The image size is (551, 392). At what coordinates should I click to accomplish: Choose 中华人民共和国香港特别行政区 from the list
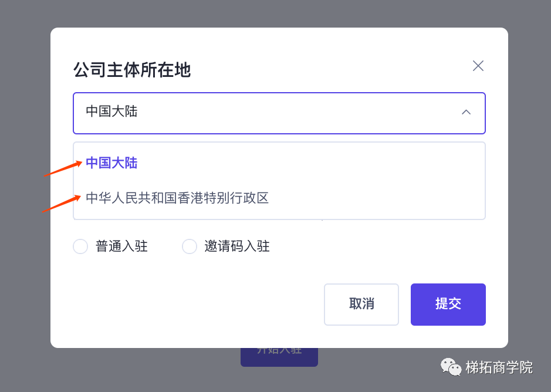click(x=177, y=198)
